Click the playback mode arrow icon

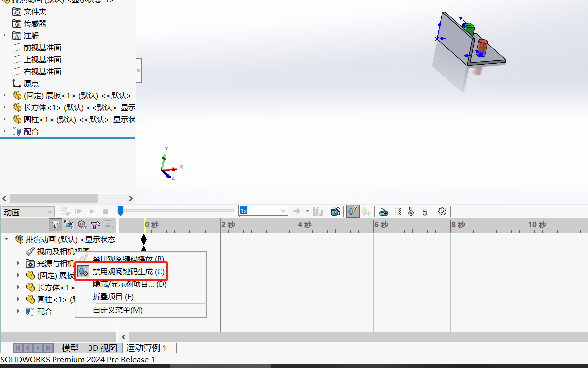296,211
